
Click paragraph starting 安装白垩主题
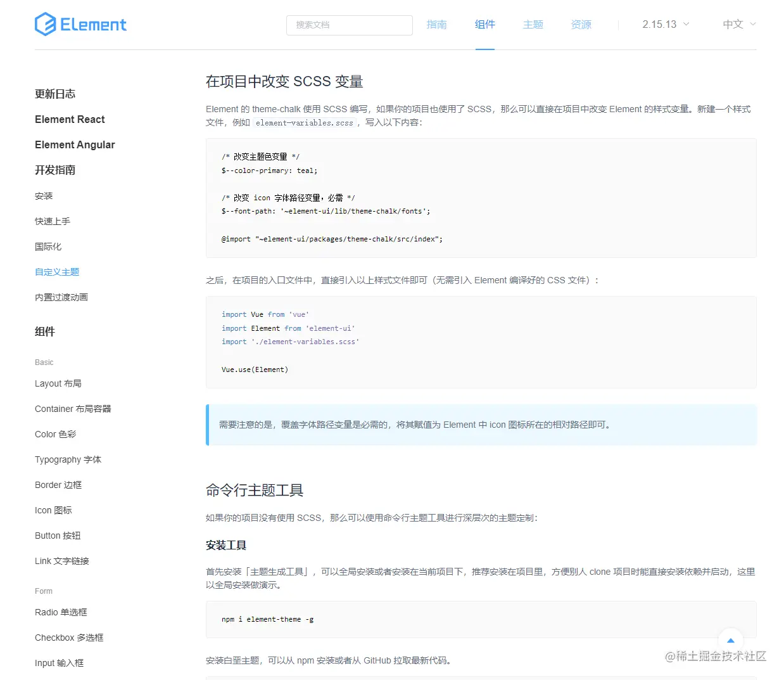pyautogui.click(x=329, y=660)
